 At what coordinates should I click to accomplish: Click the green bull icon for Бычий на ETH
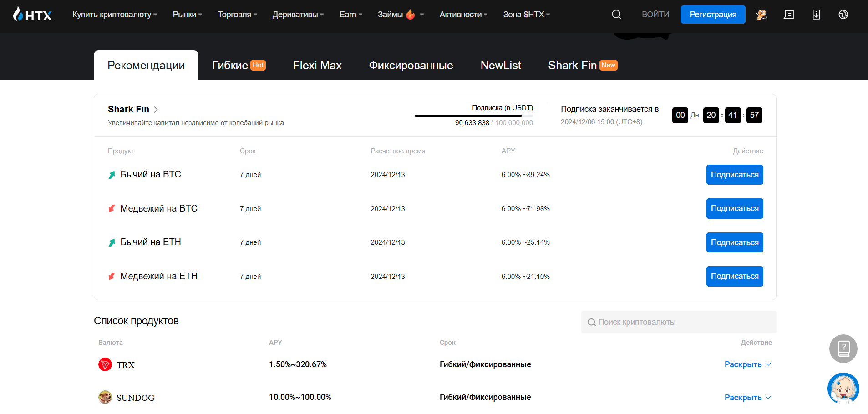pyautogui.click(x=112, y=242)
